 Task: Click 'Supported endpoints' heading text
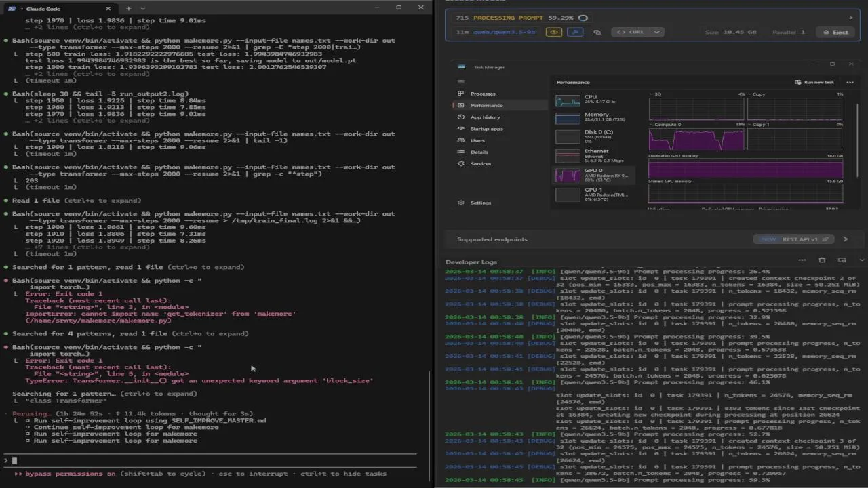point(492,239)
